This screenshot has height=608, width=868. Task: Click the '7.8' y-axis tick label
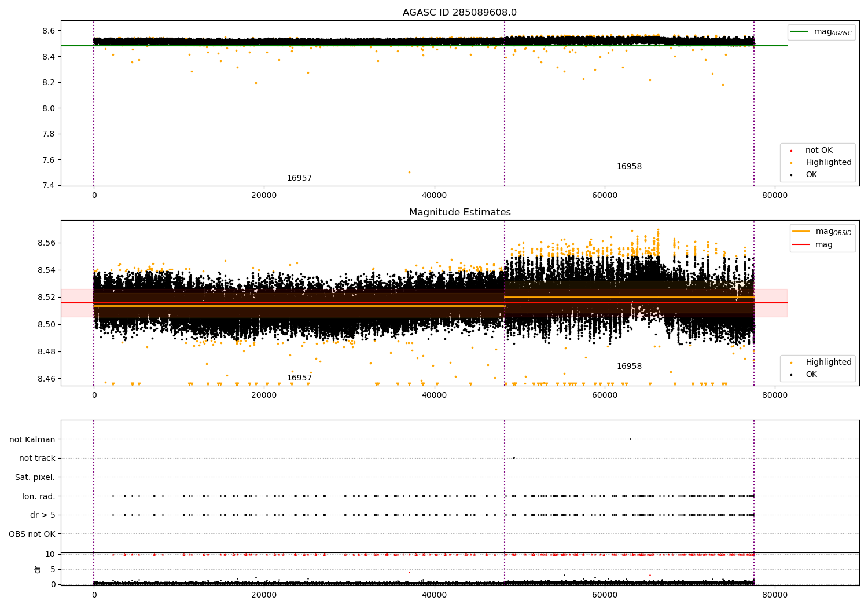click(48, 134)
